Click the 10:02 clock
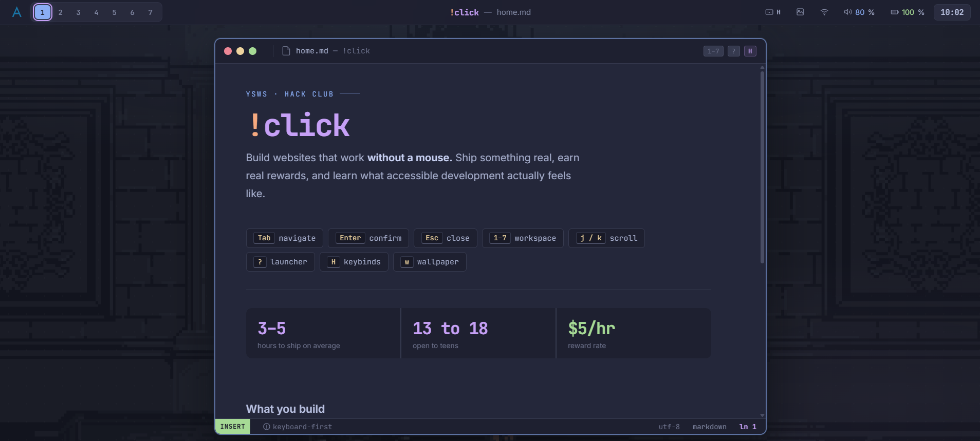This screenshot has width=980, height=441. pos(952,12)
